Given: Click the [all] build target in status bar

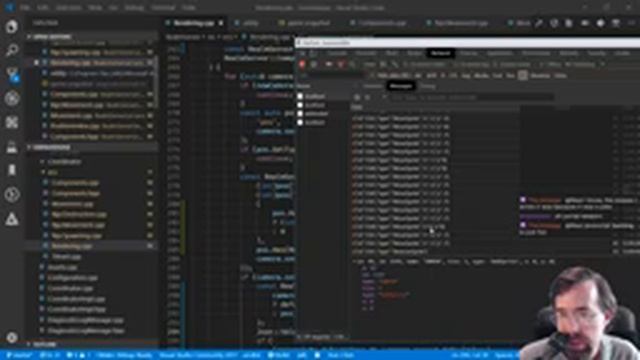Looking at the screenshot, I should [x=302, y=355].
